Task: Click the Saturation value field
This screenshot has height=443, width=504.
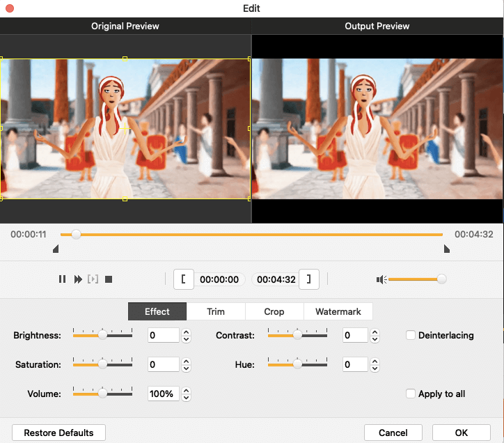Action: (164, 364)
